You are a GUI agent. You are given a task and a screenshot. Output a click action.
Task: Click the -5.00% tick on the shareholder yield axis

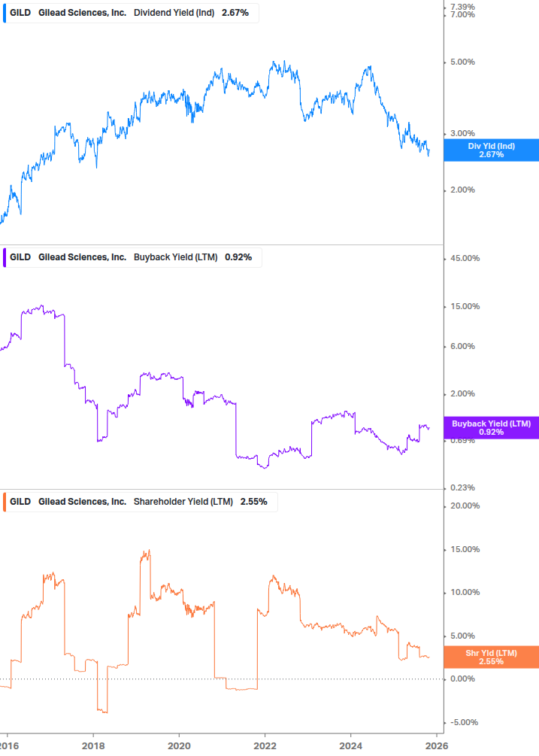(464, 722)
